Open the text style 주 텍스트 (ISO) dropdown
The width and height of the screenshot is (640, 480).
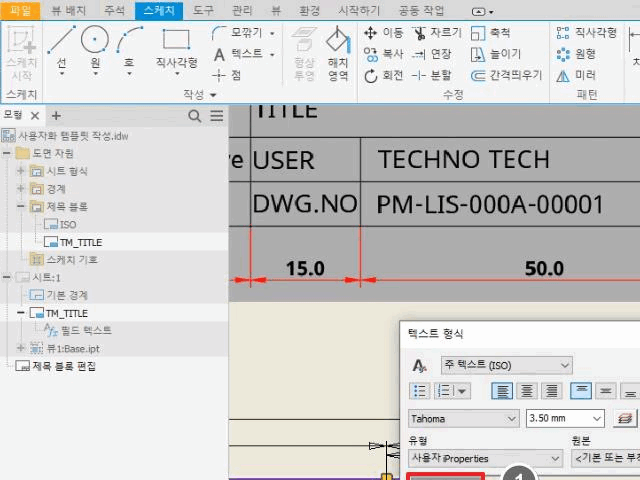507,365
